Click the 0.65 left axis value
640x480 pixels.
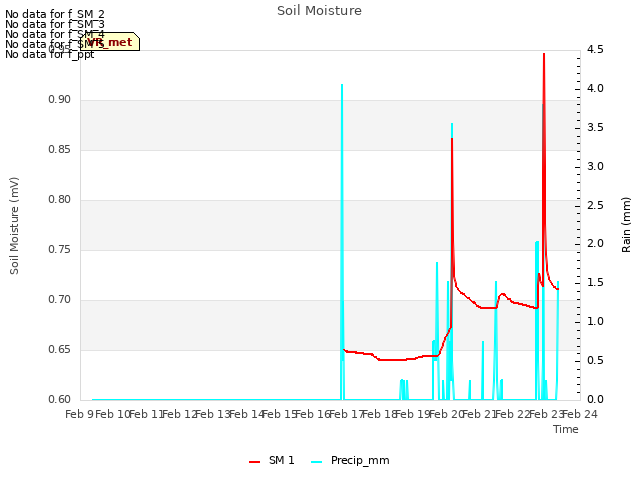[60, 349]
